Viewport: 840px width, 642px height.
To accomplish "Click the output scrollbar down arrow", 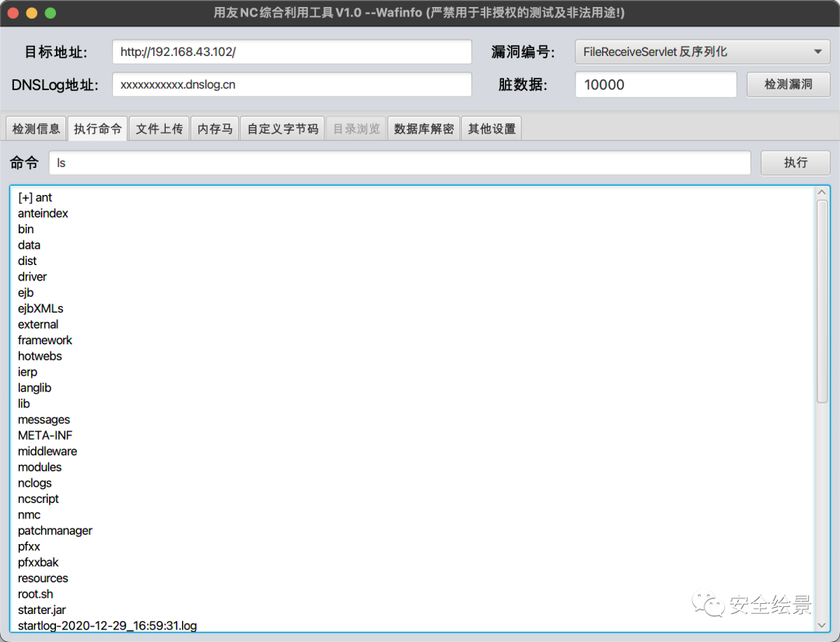I will [822, 625].
